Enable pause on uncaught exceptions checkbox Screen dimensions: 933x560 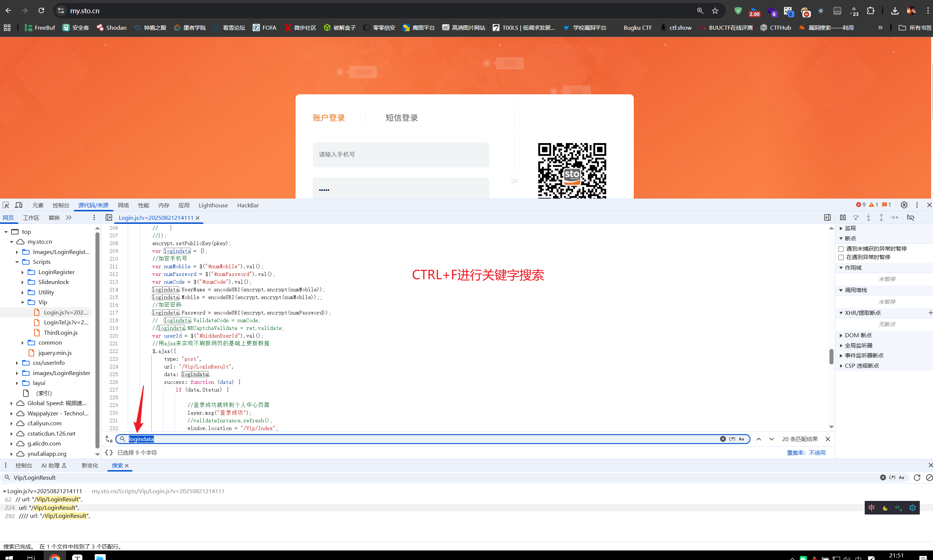click(841, 249)
